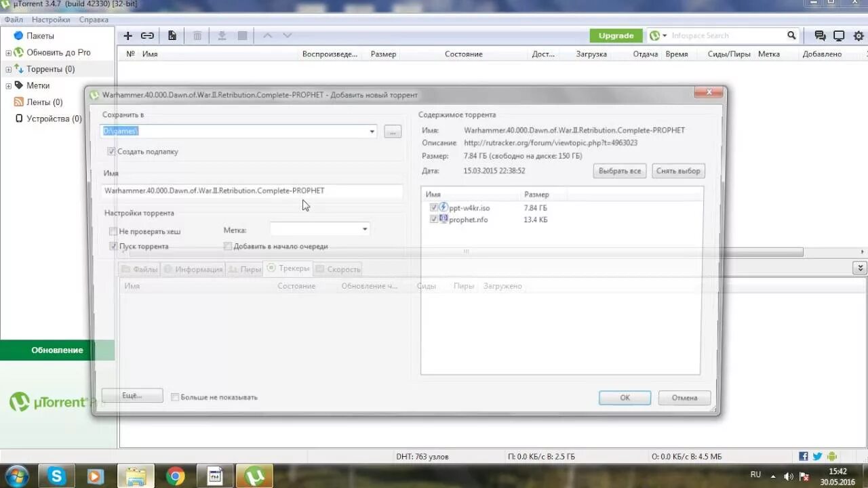Viewport: 868px width, 488px height.
Task: Click the OK button in dialog
Action: click(x=625, y=398)
